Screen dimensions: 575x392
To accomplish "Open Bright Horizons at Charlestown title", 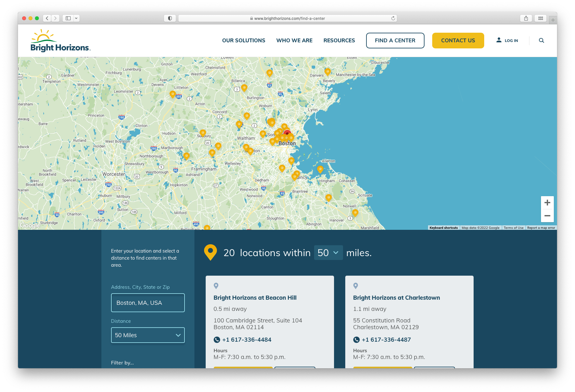I will pos(397,297).
